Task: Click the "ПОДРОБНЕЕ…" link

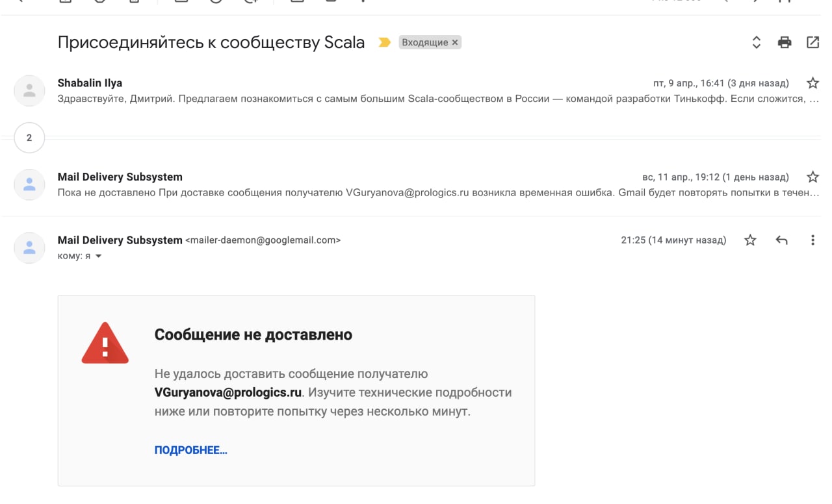Action: (x=190, y=450)
